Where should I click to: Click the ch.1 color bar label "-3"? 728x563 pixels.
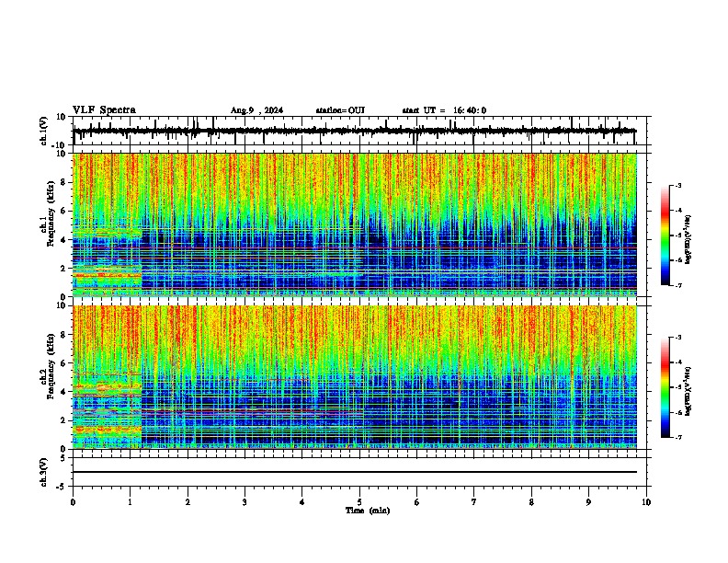point(678,185)
